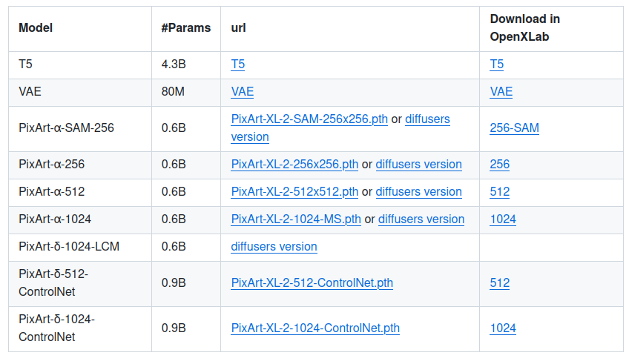The image size is (629, 364).
Task: Click the 256 OpenXLab link
Action: click(499, 165)
